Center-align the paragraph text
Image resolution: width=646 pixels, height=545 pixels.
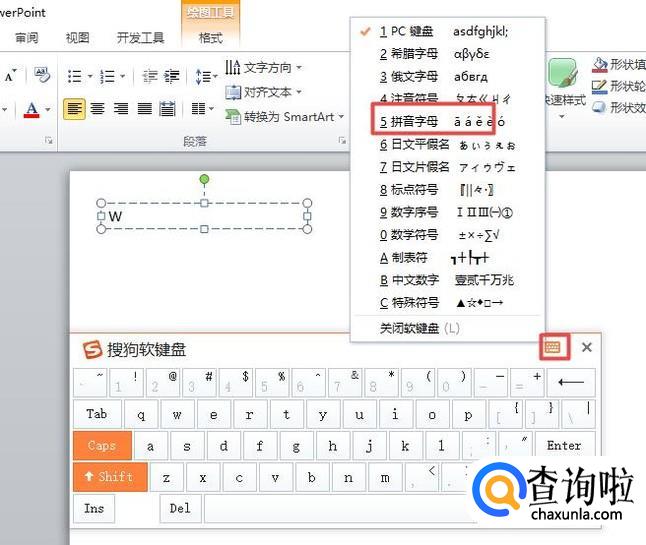pos(98,109)
